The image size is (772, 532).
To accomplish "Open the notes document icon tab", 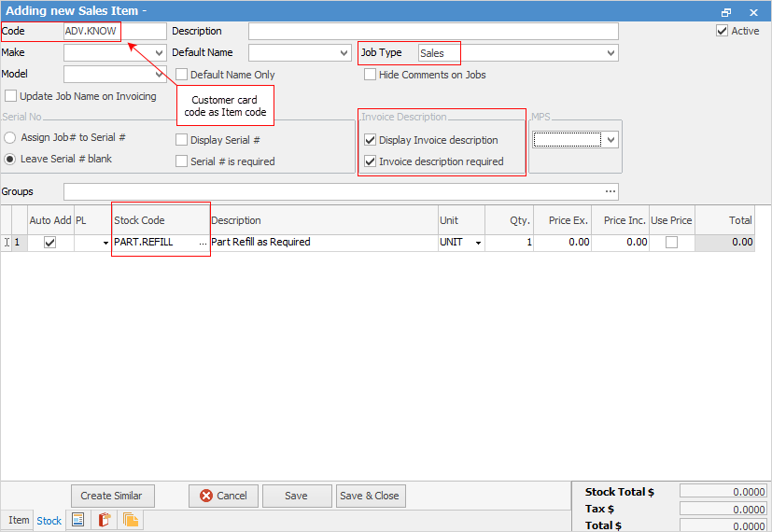I will point(77,520).
